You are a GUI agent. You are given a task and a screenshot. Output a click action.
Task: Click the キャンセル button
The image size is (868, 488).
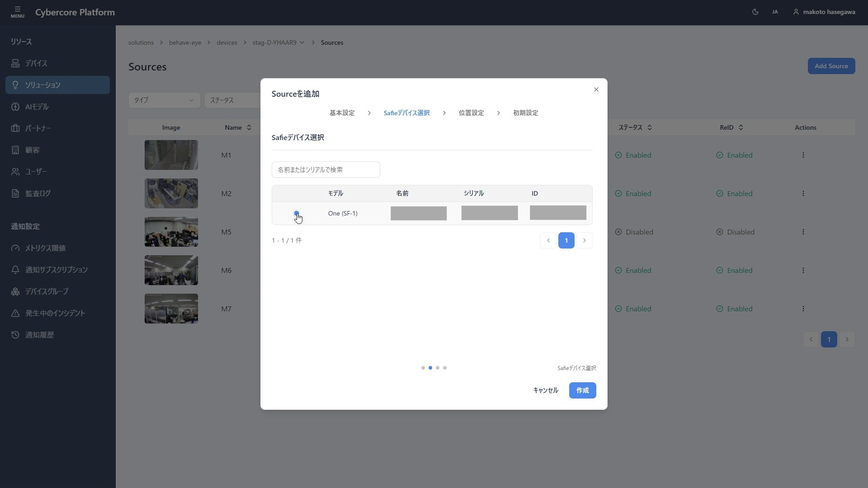(x=545, y=390)
